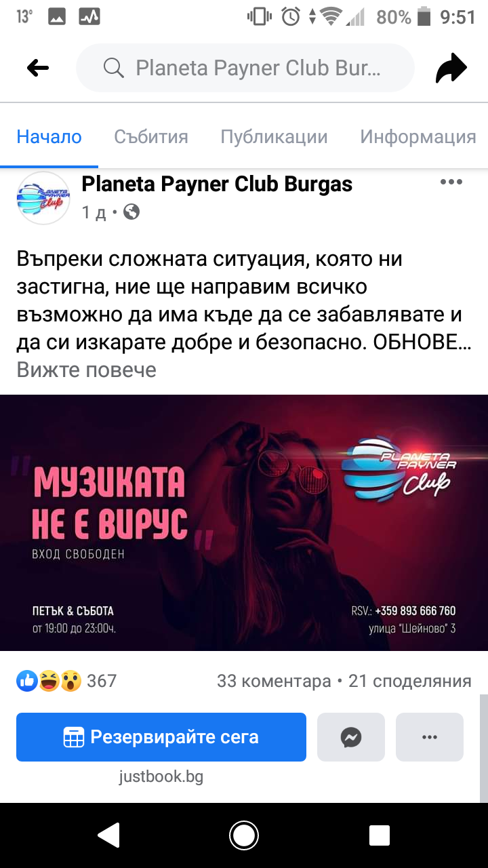Open the 33 коментара link
The height and width of the screenshot is (868, 488).
coord(274,681)
